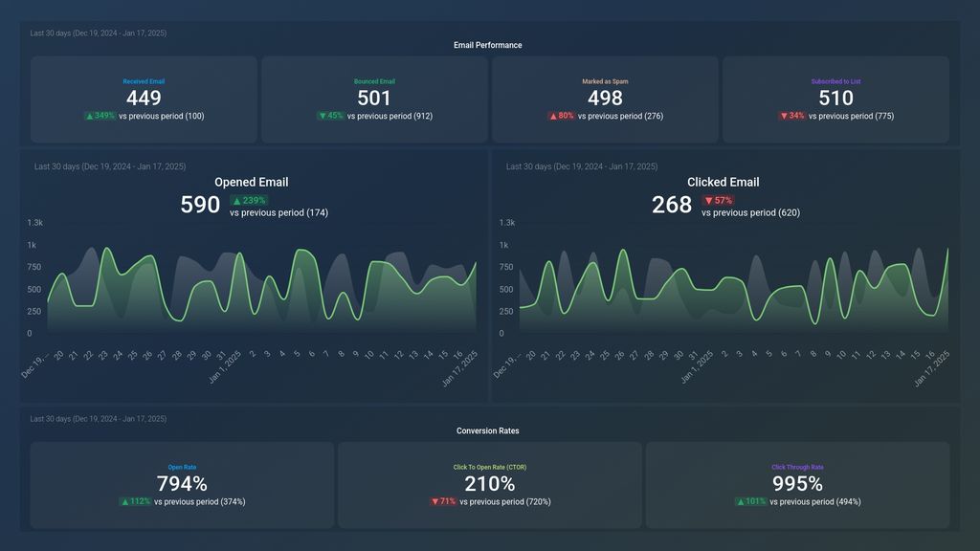Viewport: 980px width, 551px height.
Task: Select the 449 received email value
Action: 144,99
